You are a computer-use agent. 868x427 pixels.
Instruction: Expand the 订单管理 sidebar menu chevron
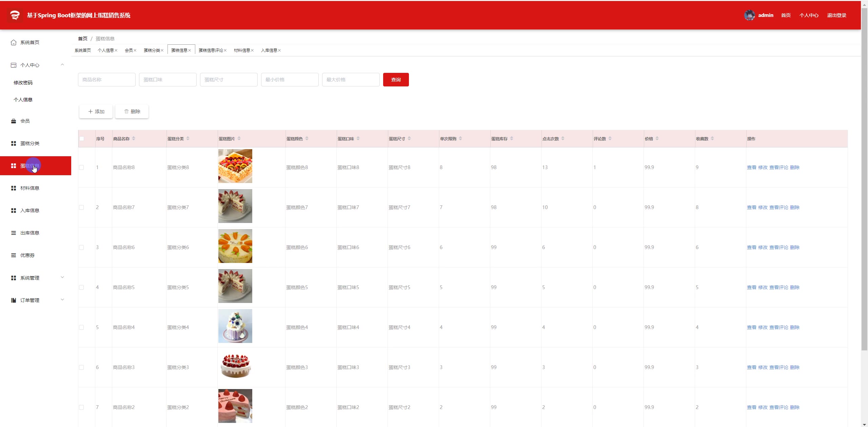coord(62,300)
